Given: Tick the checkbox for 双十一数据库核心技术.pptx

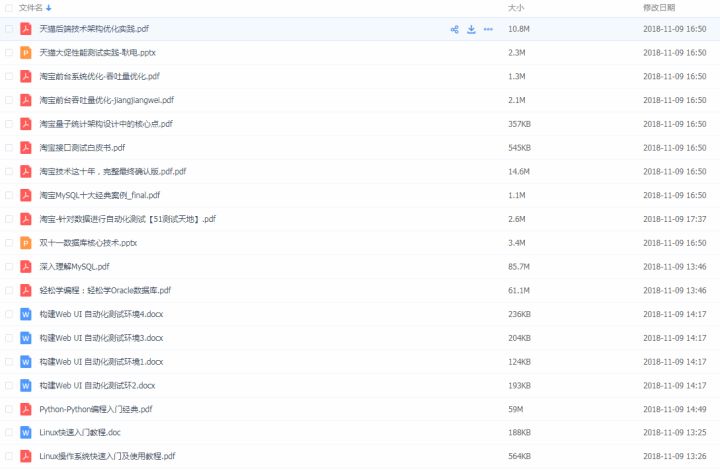Looking at the screenshot, I should pos(9,243).
